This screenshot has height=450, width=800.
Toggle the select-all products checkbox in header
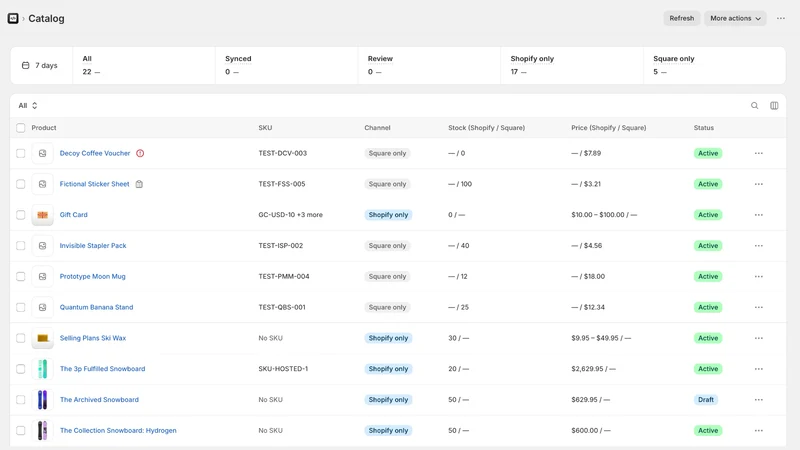click(x=20, y=128)
